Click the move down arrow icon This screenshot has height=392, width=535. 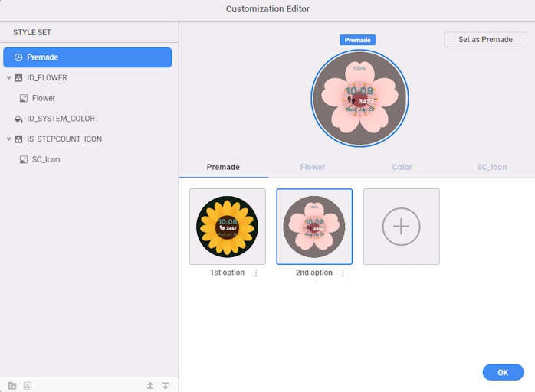click(x=166, y=385)
